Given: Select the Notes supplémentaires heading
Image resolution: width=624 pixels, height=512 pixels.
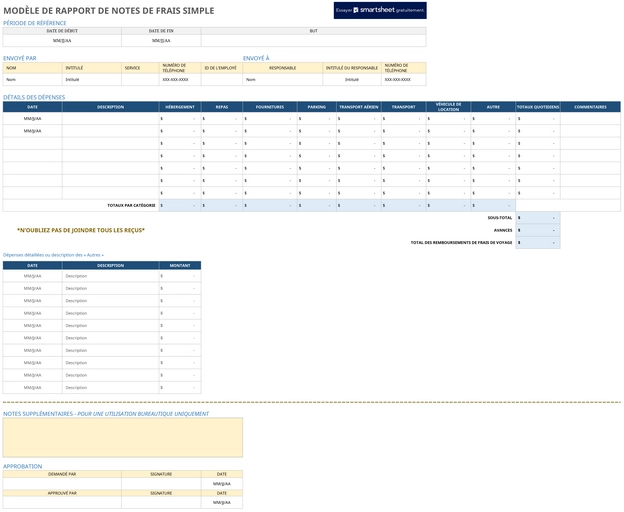Looking at the screenshot, I should click(x=106, y=414).
